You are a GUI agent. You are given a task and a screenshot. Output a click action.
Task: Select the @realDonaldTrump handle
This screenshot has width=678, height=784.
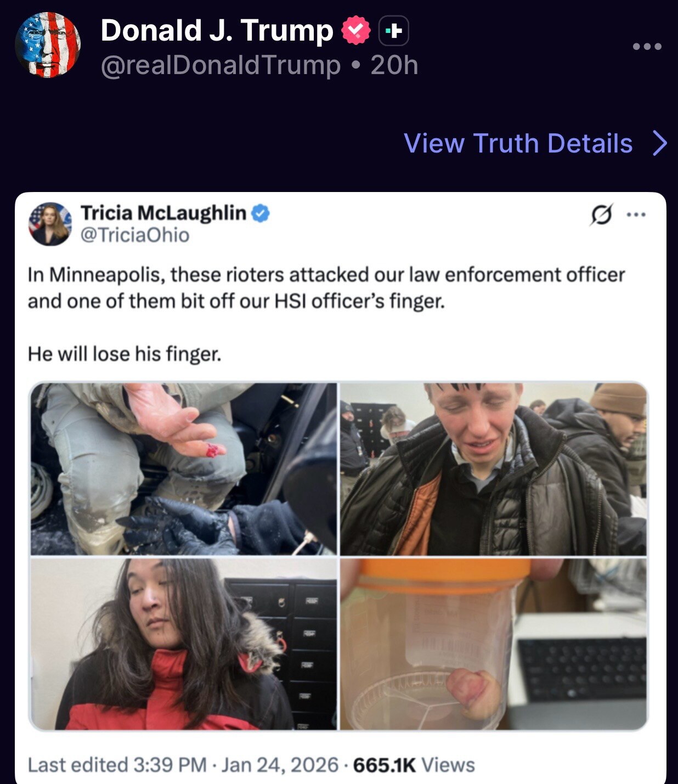pyautogui.click(x=221, y=65)
